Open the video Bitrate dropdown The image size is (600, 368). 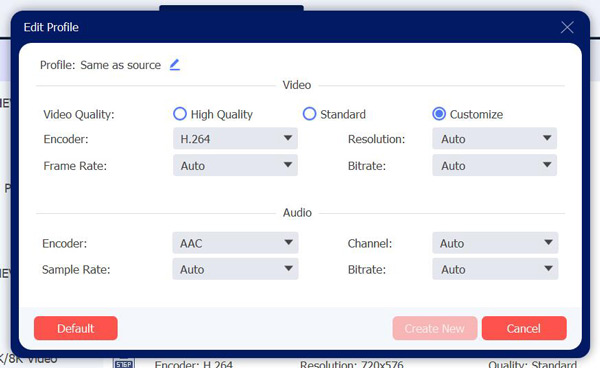pos(494,165)
